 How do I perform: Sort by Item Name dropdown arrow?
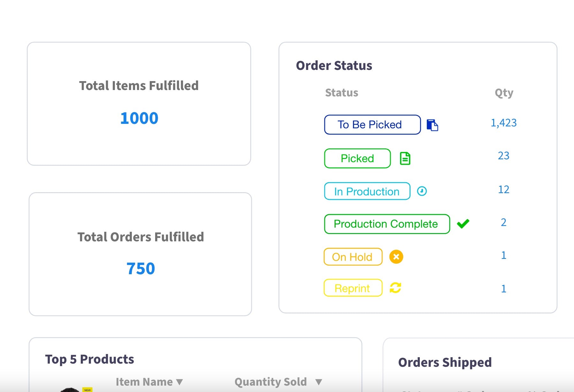(180, 382)
